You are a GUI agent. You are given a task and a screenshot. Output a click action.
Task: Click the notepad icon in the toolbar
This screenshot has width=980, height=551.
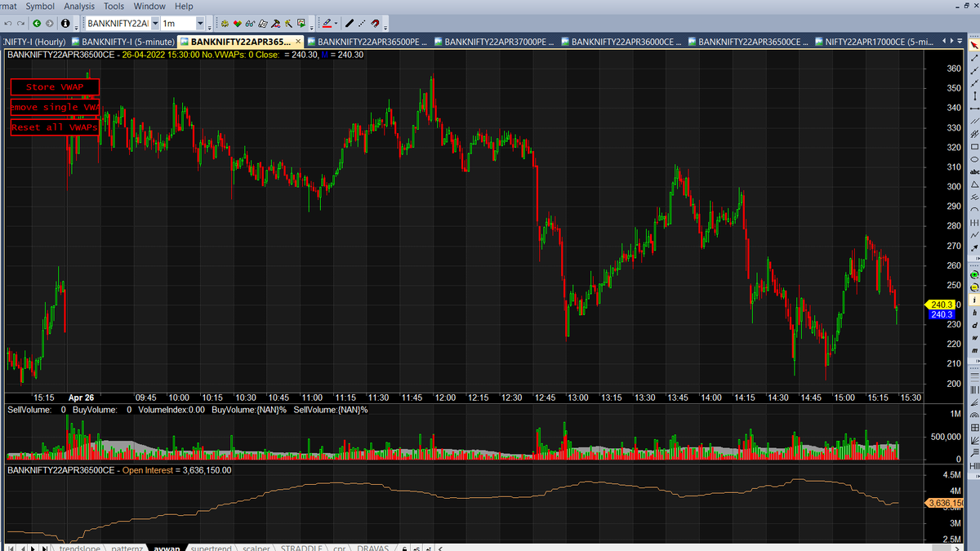click(x=263, y=24)
